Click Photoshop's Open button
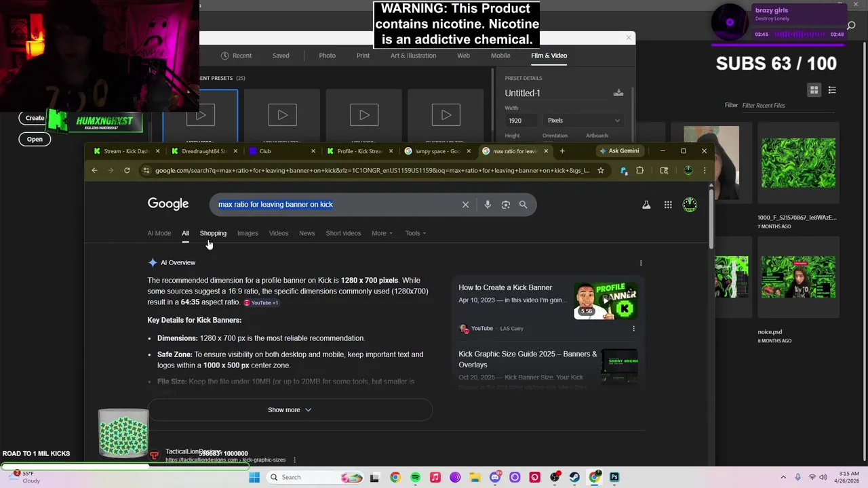The height and width of the screenshot is (488, 868). (35, 139)
